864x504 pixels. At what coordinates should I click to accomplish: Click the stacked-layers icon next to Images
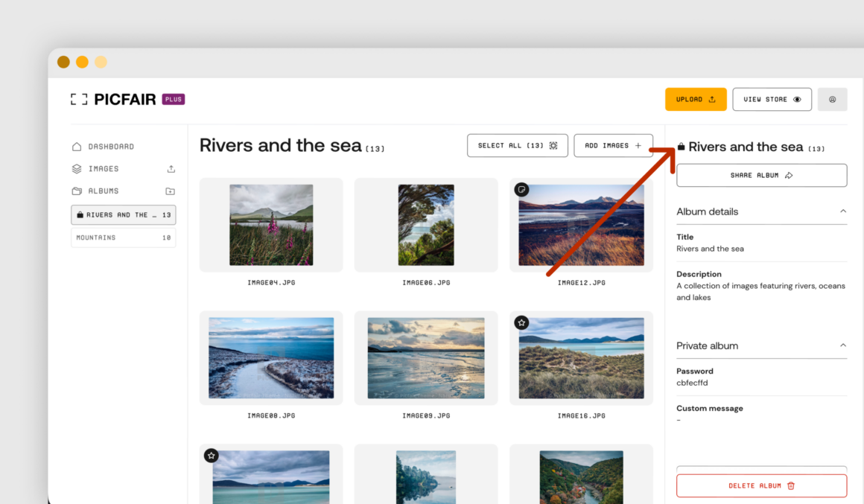77,168
